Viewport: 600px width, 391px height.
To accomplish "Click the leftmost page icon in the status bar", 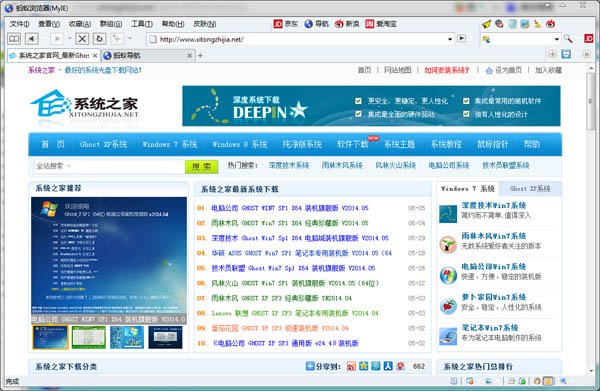I will point(454,381).
